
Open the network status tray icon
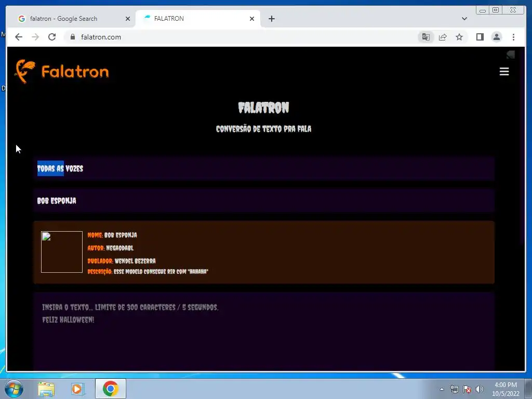point(454,389)
